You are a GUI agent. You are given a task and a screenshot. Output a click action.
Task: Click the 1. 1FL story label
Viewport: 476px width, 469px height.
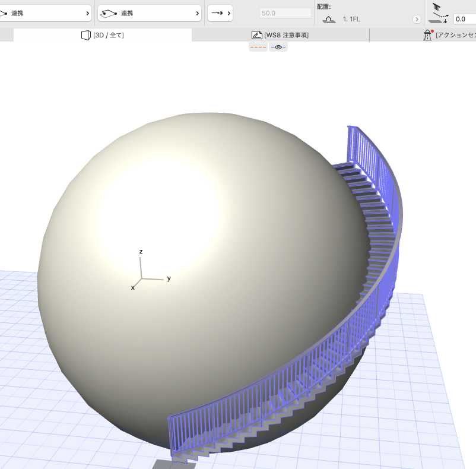pyautogui.click(x=351, y=19)
